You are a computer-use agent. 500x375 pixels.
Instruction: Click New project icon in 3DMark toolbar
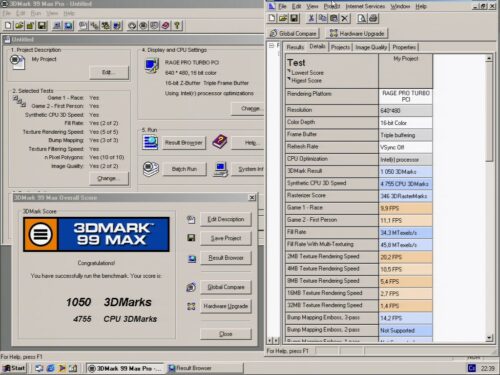[x=8, y=25]
